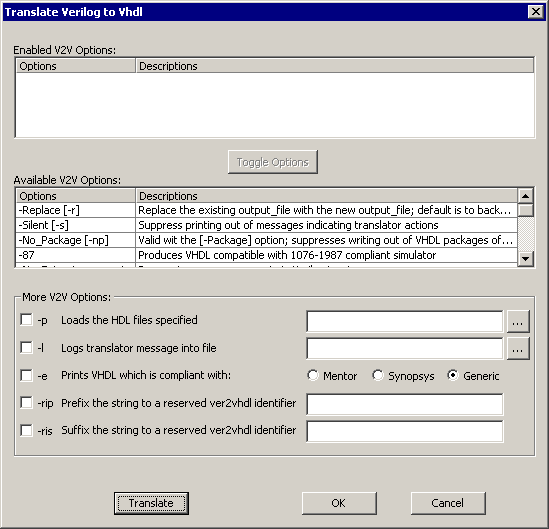Click 'Produces VHDL compatible with 1076-1987' description
This screenshot has height=529, width=549.
[287, 255]
